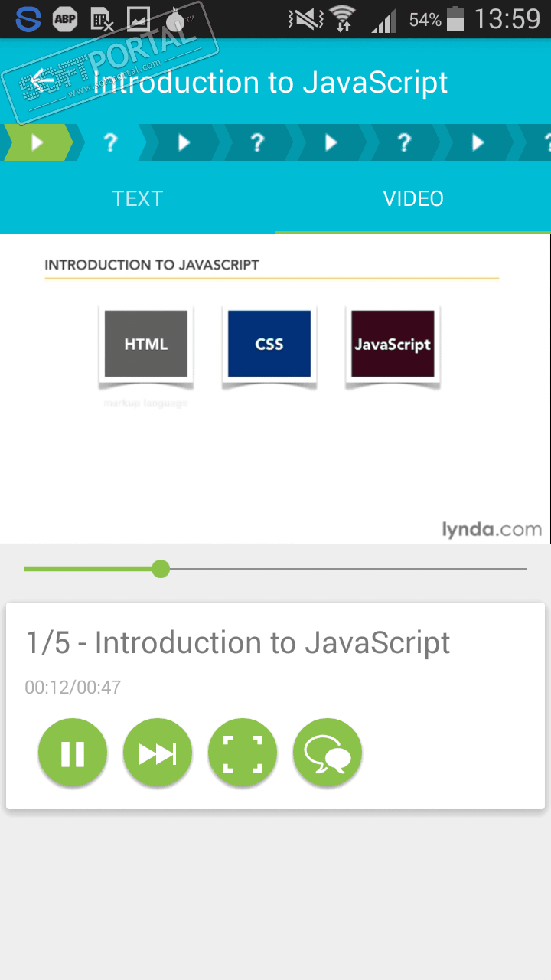The height and width of the screenshot is (980, 551).
Task: Click the header title Introduction to JavaScript
Action: [270, 82]
